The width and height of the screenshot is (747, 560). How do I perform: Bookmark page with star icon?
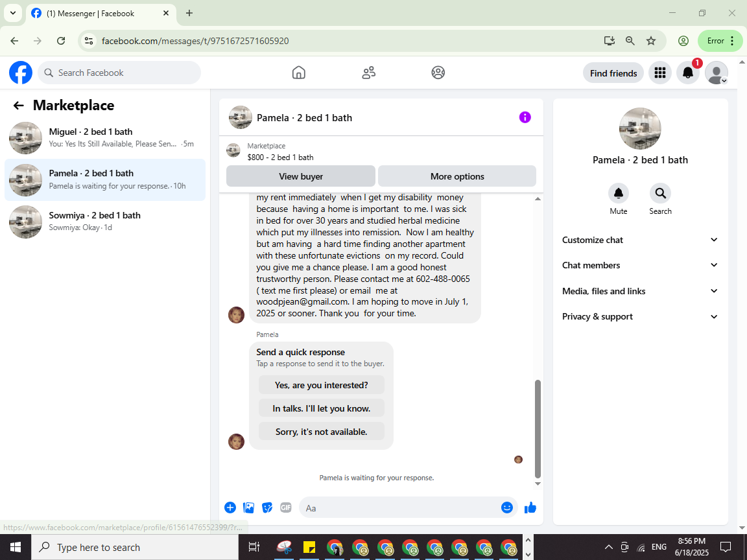pyautogui.click(x=651, y=41)
